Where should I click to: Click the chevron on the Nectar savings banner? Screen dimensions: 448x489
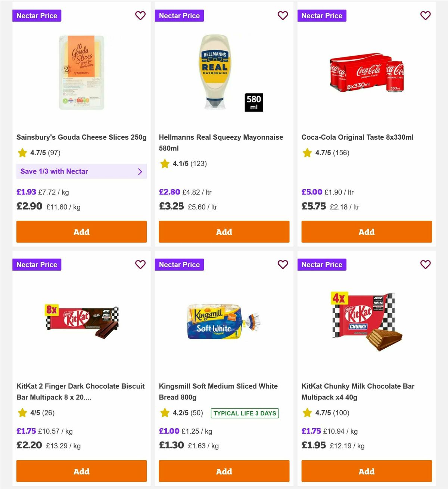140,171
